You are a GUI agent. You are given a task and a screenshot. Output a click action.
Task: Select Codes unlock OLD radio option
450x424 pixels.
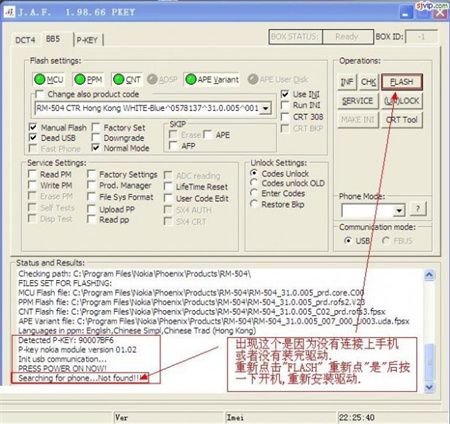pos(254,183)
